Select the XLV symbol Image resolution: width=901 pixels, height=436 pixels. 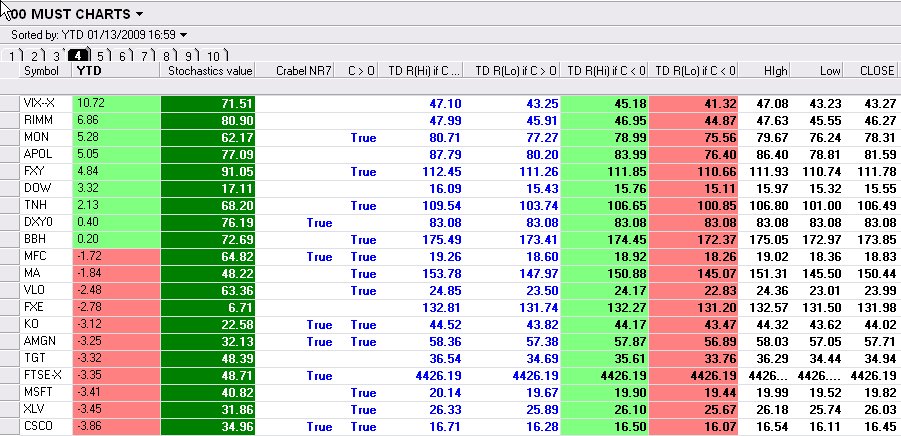[x=34, y=409]
